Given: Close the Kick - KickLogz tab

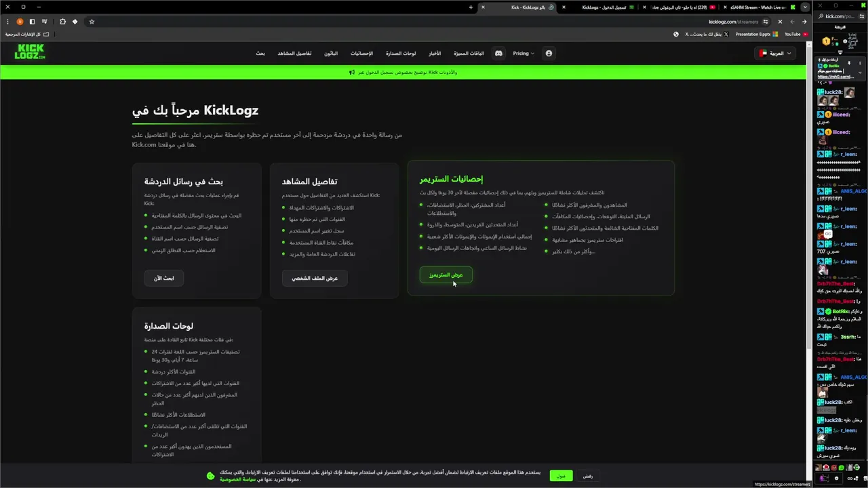Looking at the screenshot, I should click(483, 7).
